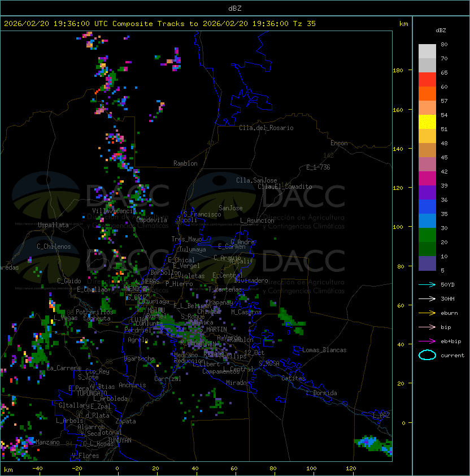The width and height of the screenshot is (470, 476).
Task: Click the pink bip arrow in legend
Action: 427,327
